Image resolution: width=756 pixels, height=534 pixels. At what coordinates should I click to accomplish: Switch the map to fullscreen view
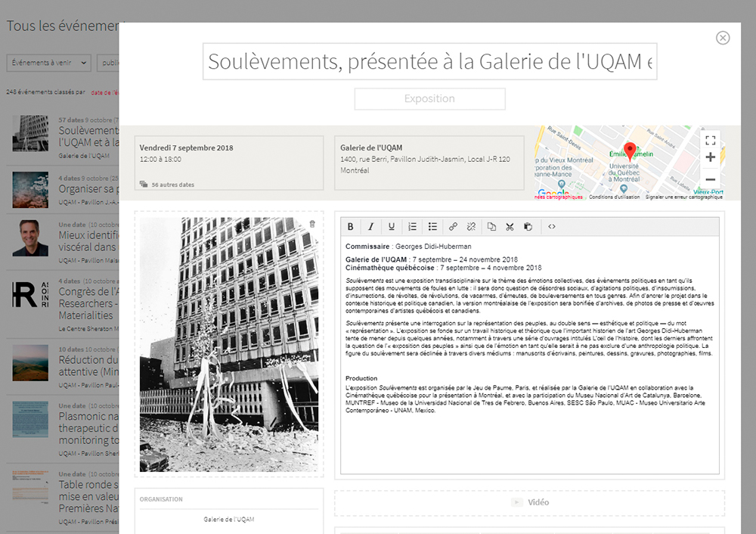pos(710,140)
